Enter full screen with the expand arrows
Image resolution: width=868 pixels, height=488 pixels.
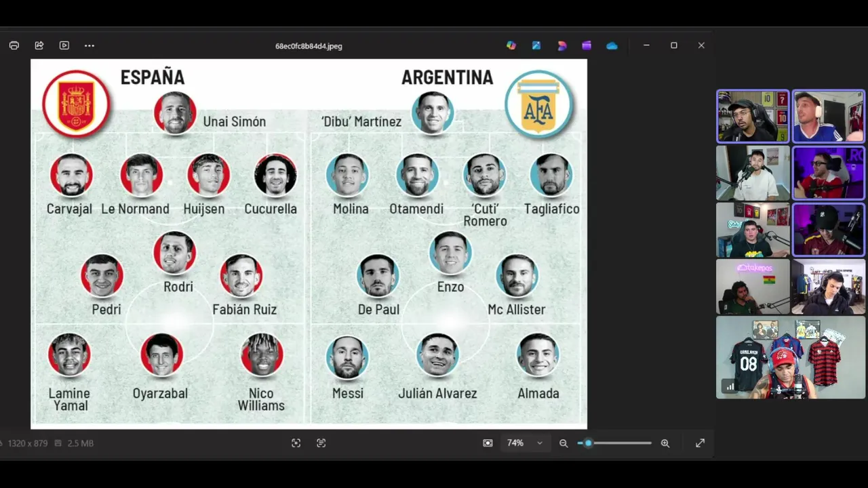coord(700,443)
